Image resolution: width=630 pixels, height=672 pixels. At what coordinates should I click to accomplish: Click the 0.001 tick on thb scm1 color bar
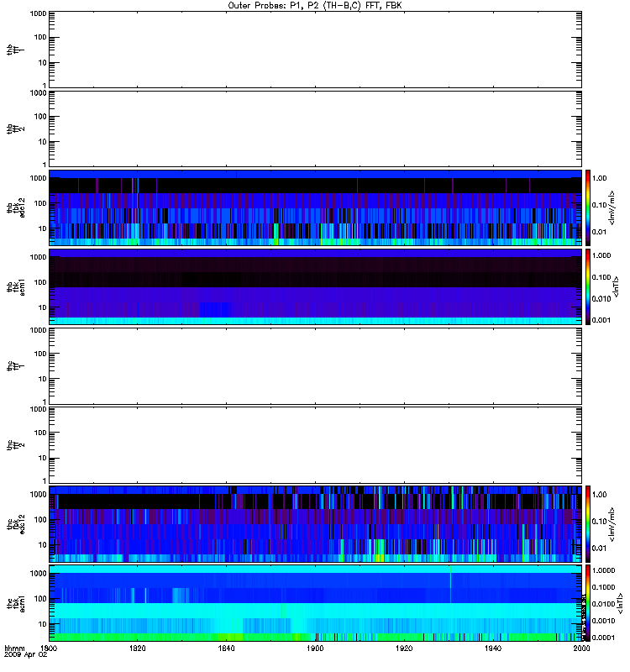pyautogui.click(x=601, y=320)
